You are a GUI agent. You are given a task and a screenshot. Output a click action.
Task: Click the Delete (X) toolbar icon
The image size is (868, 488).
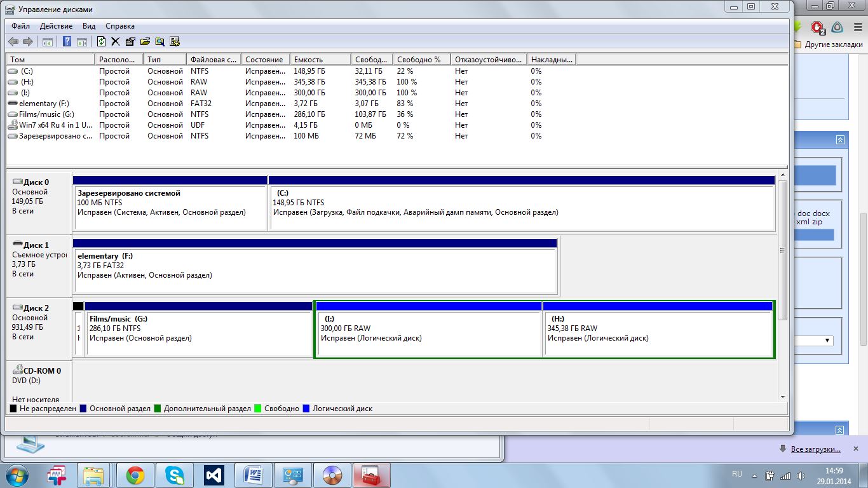click(x=116, y=41)
